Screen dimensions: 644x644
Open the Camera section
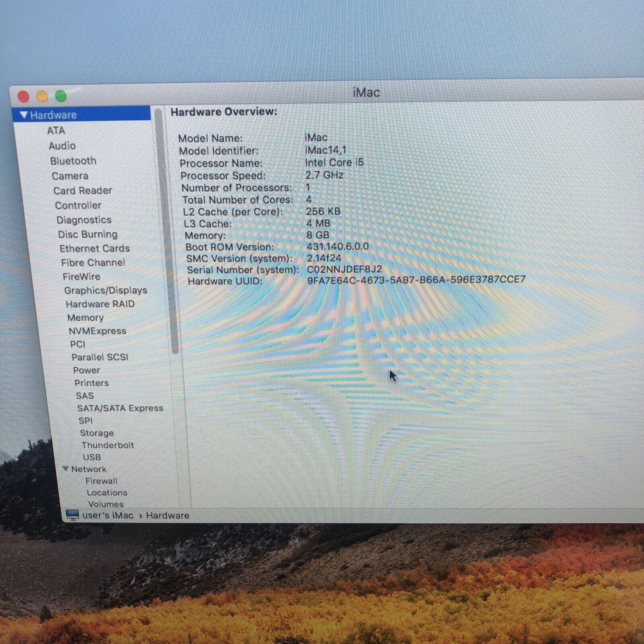70,176
